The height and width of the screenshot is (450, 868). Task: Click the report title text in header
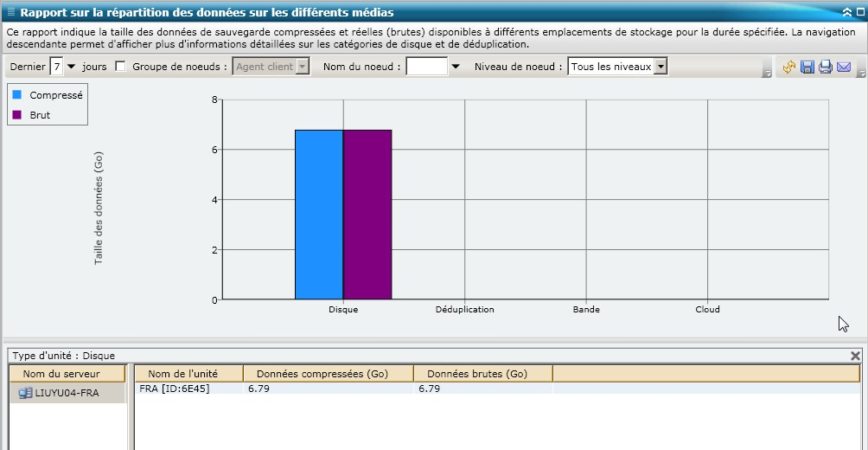207,12
